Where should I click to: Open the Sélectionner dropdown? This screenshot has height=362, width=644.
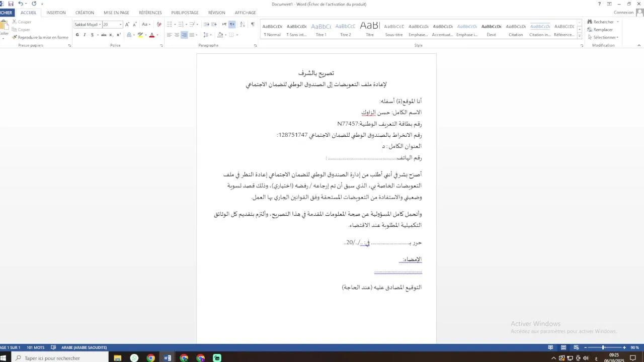[603, 37]
